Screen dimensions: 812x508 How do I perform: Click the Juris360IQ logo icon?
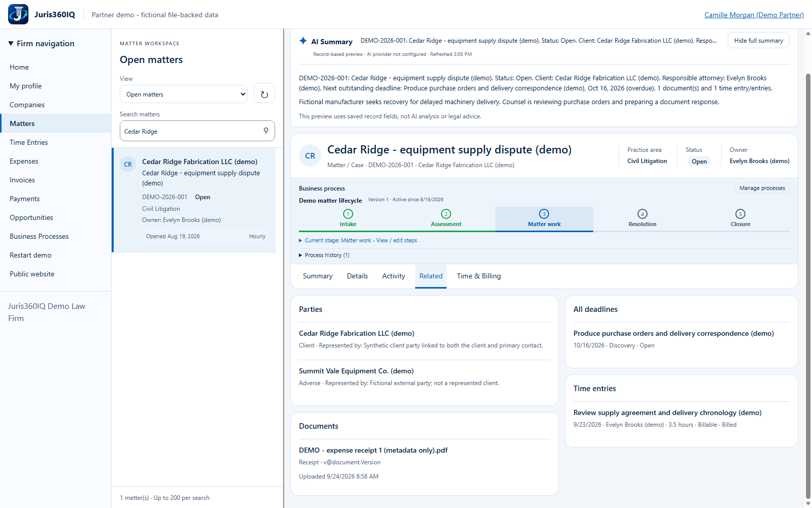(x=18, y=14)
